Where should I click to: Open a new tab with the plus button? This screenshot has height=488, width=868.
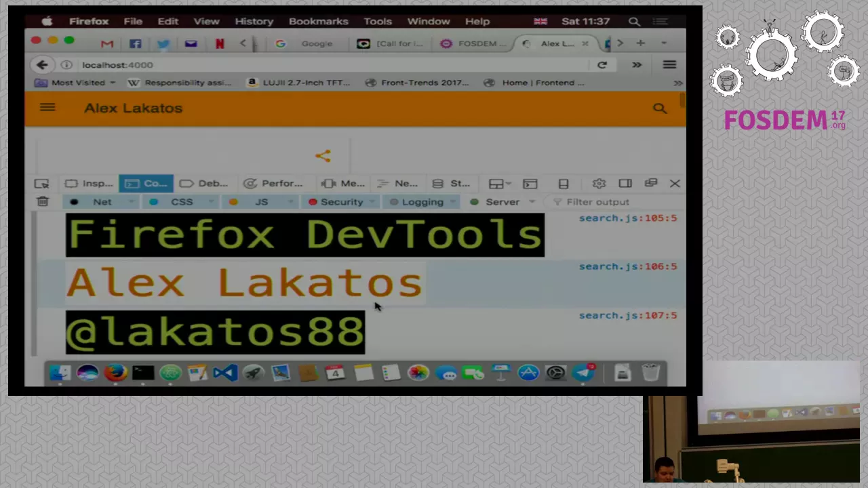640,43
